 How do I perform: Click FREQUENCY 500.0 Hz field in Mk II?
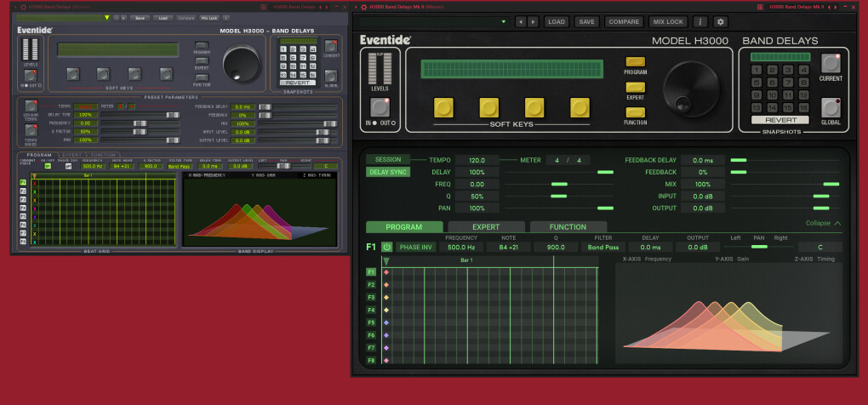point(461,248)
